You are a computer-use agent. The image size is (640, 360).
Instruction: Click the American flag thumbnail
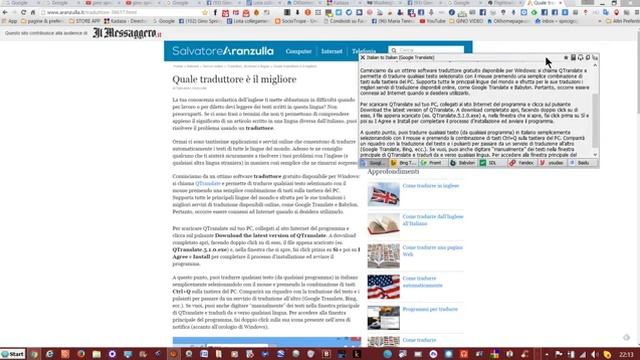click(x=383, y=287)
